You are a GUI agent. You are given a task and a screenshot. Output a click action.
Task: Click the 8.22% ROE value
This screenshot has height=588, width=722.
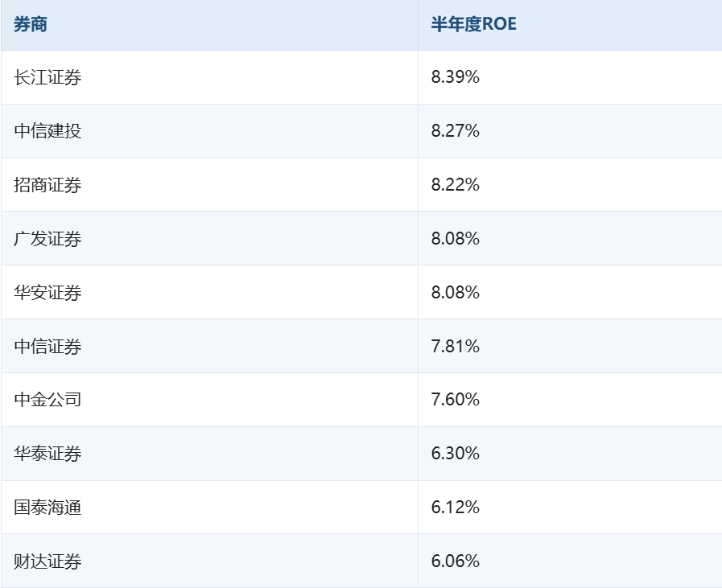click(x=455, y=184)
